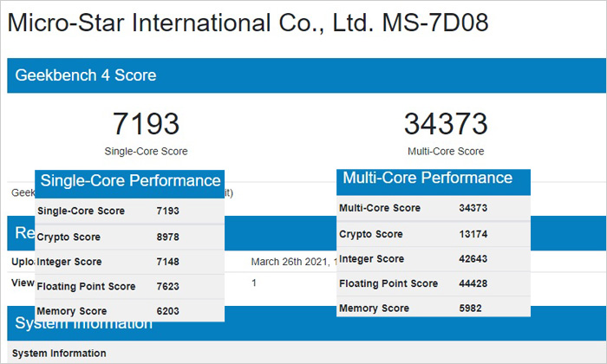Click the views count value 1
This screenshot has height=364, width=607.
tap(254, 283)
